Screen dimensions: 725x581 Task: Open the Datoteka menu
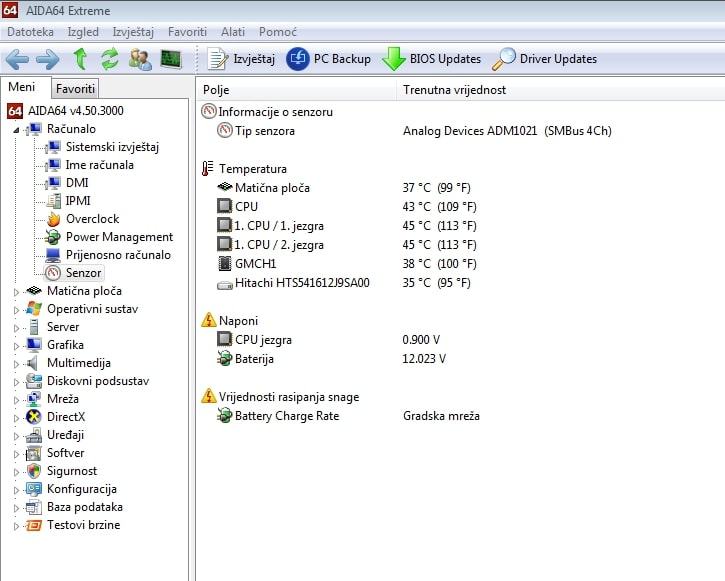31,32
